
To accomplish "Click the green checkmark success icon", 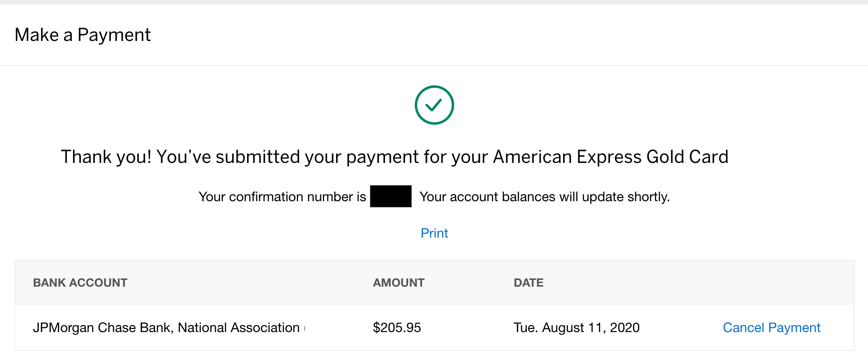I will click(x=434, y=105).
